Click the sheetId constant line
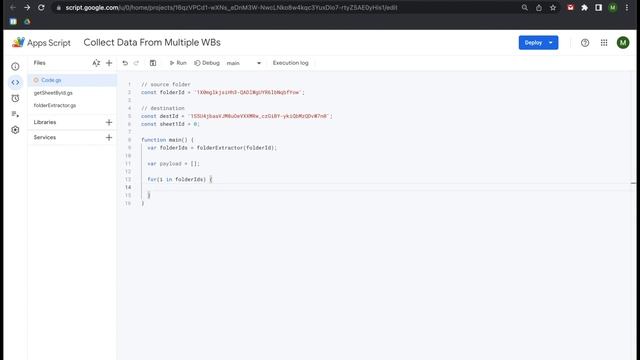The image size is (640, 360). (x=170, y=124)
